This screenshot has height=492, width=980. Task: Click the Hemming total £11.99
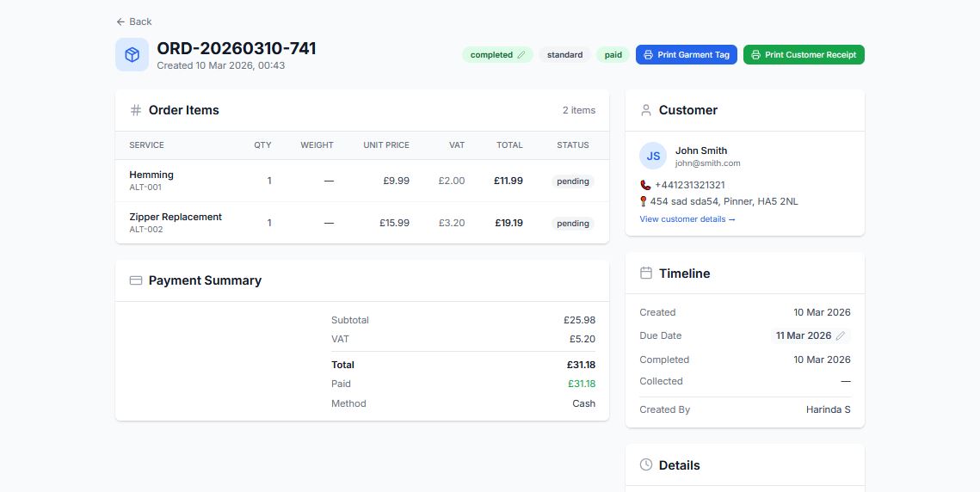508,181
